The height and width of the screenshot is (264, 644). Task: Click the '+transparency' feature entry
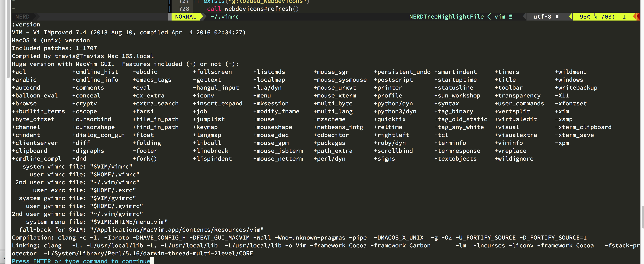click(517, 95)
